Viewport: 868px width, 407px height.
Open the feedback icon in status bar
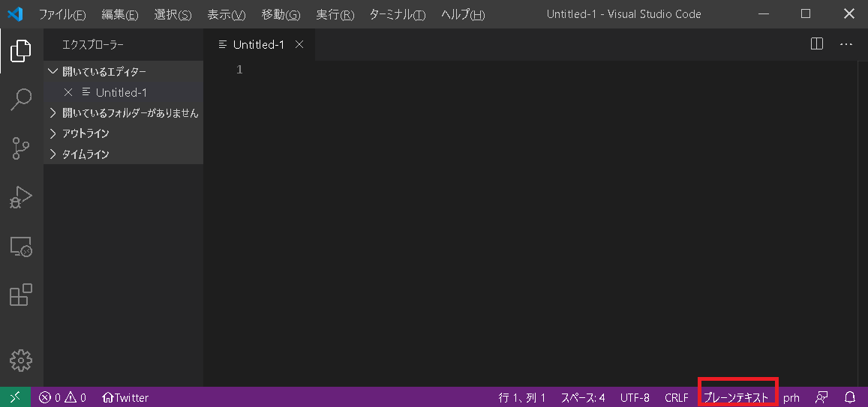pos(821,397)
